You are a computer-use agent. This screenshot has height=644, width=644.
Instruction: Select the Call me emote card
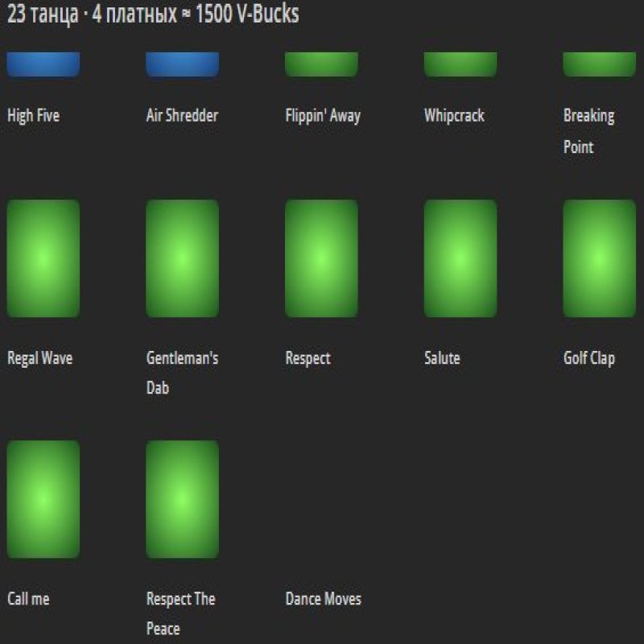tap(43, 499)
